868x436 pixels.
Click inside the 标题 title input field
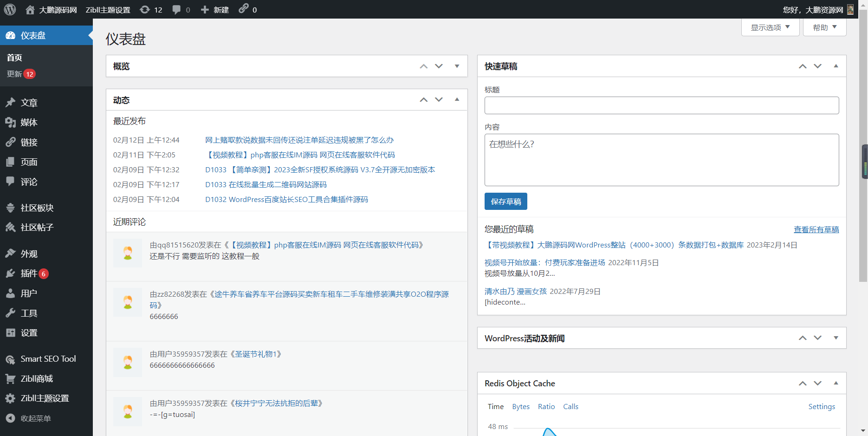click(x=661, y=105)
